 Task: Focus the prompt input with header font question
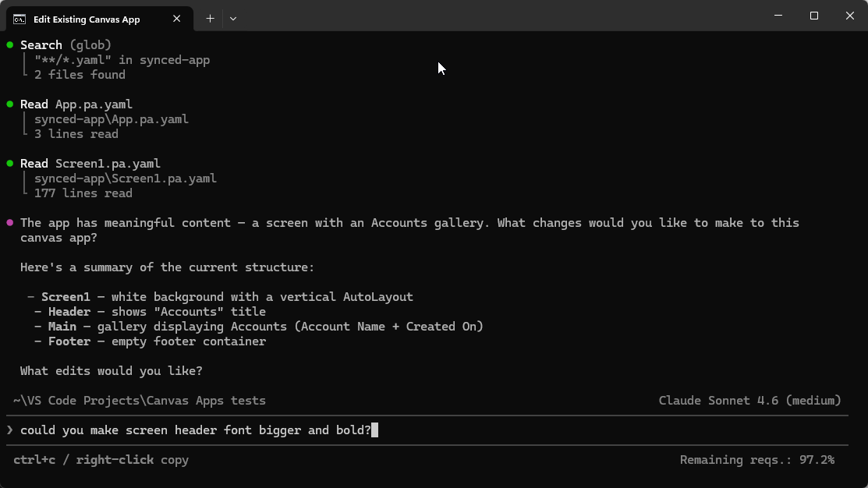coord(196,430)
